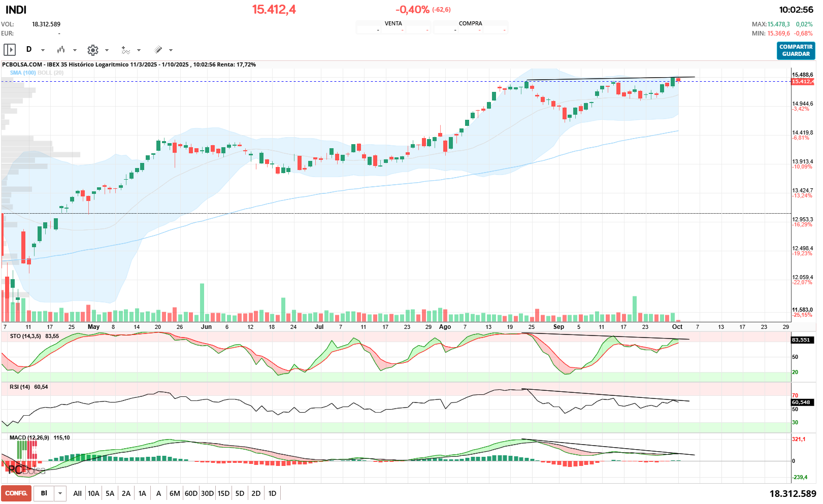Click the BI button
The image size is (823, 504).
pyautogui.click(x=44, y=493)
